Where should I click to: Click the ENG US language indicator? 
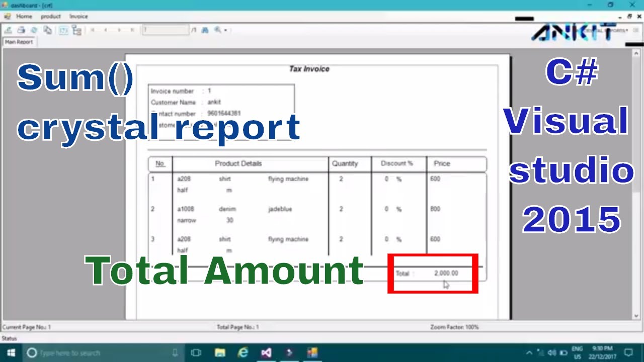click(x=577, y=352)
